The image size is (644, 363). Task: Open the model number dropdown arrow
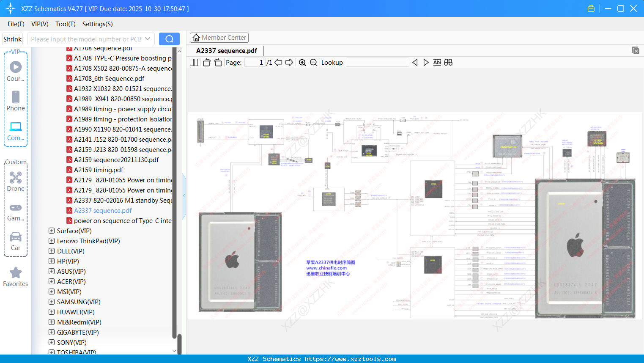click(x=148, y=39)
